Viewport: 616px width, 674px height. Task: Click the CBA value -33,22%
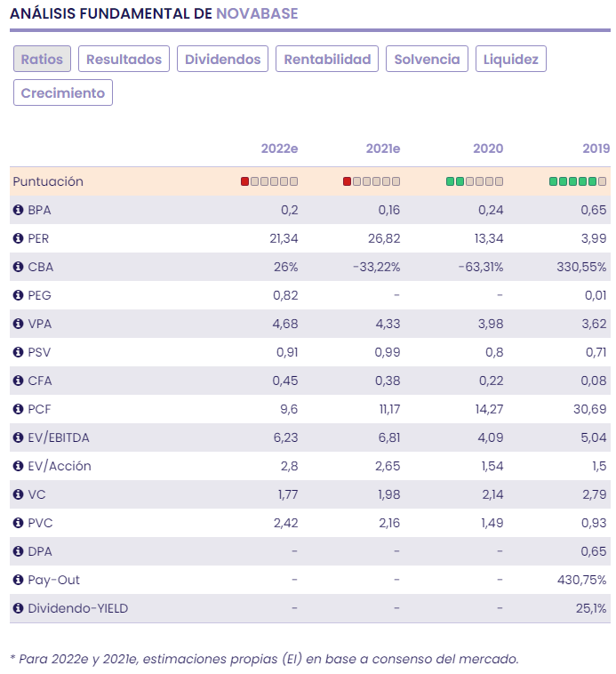376,267
